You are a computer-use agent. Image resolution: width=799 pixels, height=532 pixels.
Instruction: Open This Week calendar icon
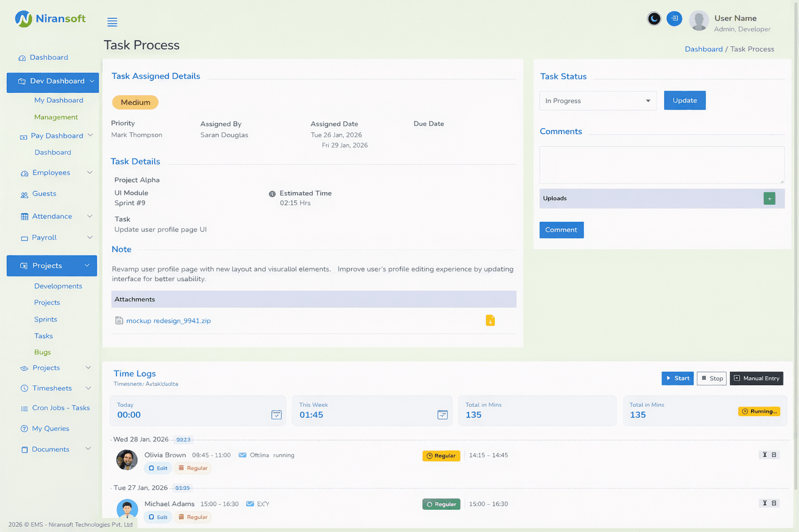pyautogui.click(x=442, y=415)
